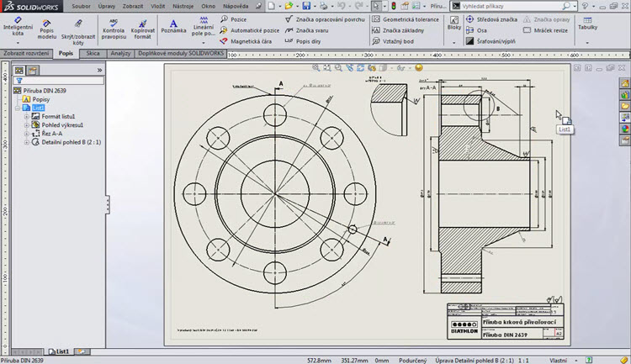Select Popis díry hole callout
Viewport: 631px width, 364px height.
click(x=303, y=41)
